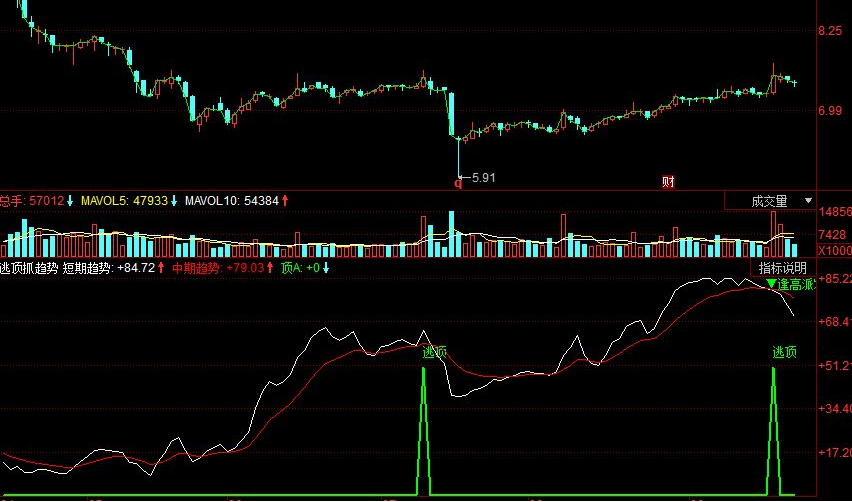Select the MAVOL5 volume average label

[102, 202]
